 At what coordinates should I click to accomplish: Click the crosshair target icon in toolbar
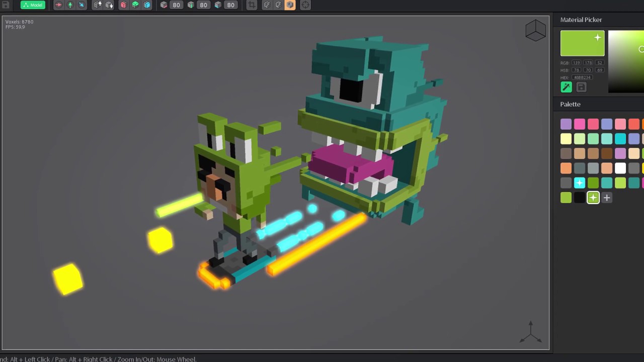coord(305,5)
